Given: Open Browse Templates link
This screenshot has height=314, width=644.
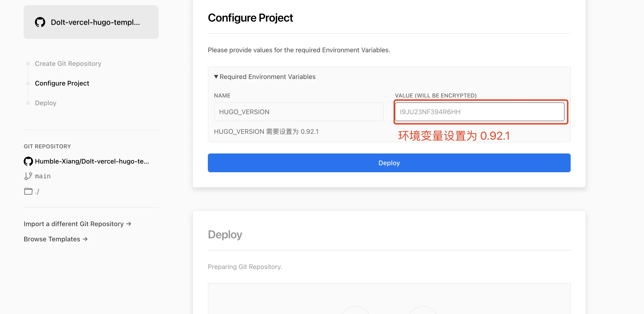Looking at the screenshot, I should pos(52,239).
